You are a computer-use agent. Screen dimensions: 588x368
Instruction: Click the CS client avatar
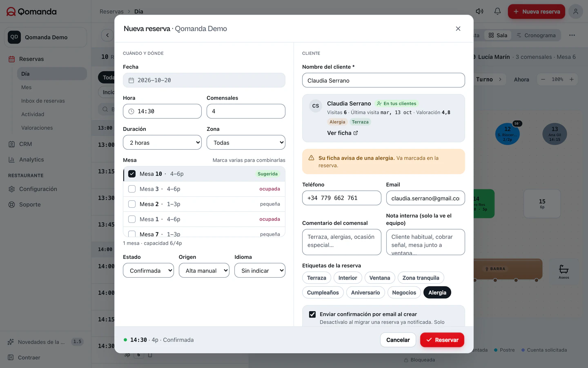pyautogui.click(x=316, y=106)
